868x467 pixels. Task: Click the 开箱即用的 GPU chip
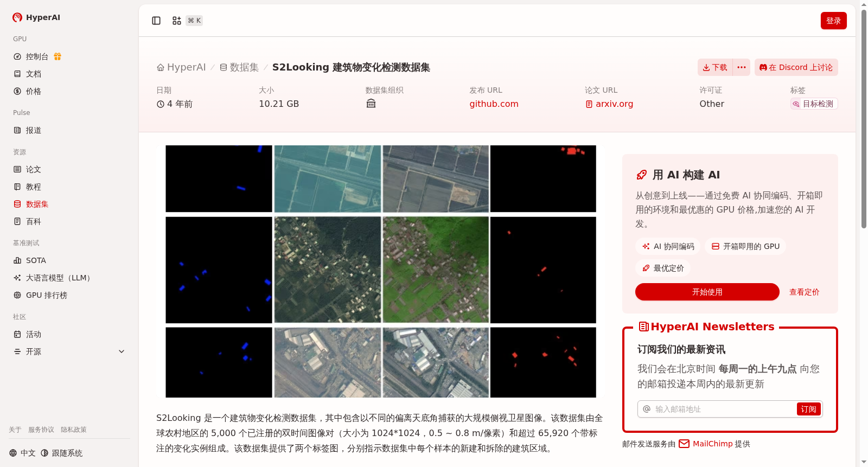pos(745,246)
